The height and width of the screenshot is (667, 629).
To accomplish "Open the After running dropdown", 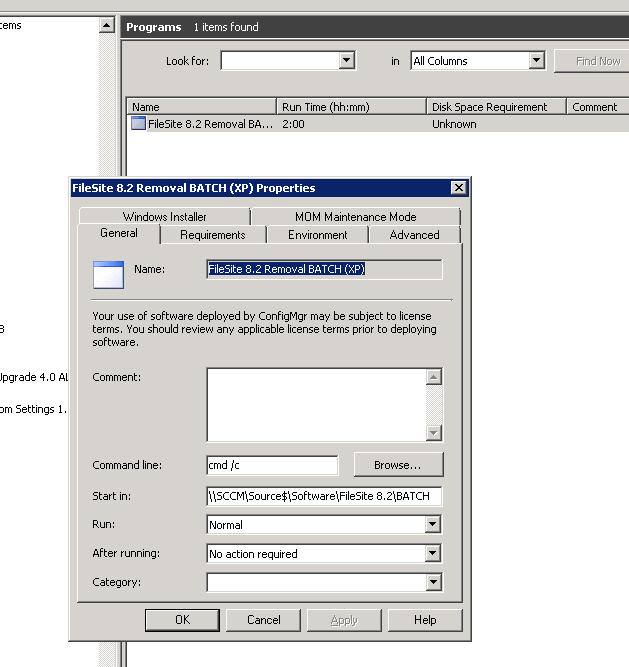I will pos(432,554).
